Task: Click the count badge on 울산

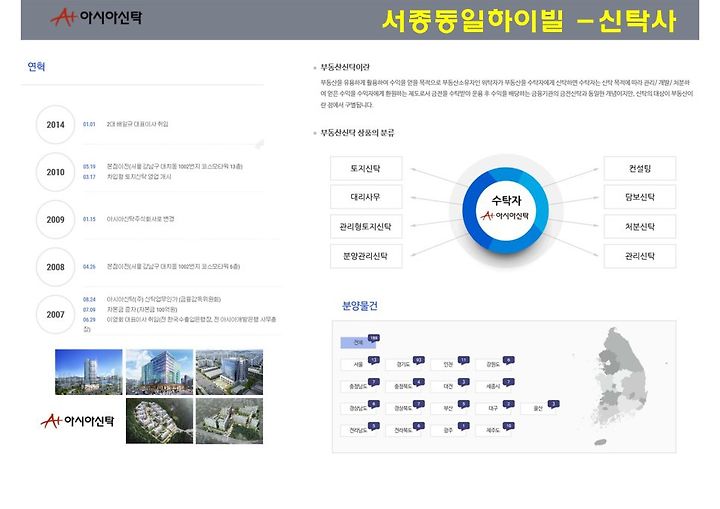Action: (553, 404)
